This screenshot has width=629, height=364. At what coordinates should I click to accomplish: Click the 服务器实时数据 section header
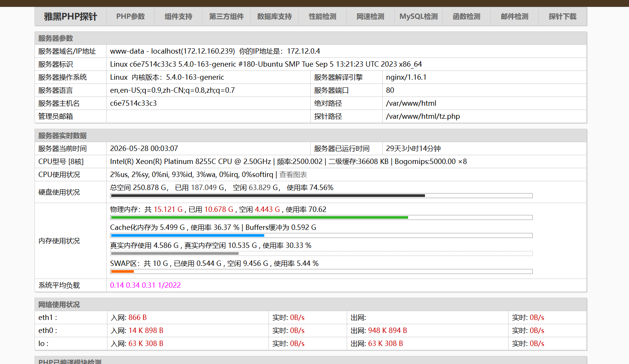(63, 136)
